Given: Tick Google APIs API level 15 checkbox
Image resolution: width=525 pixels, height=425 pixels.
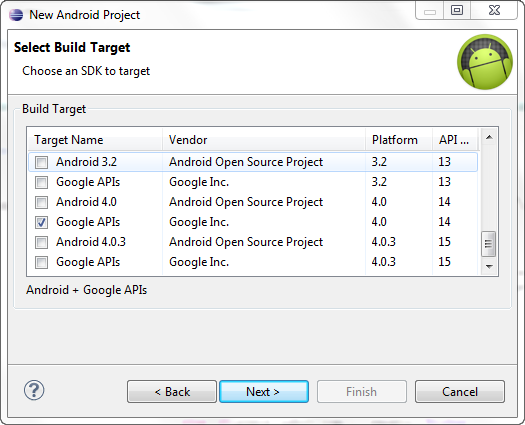Looking at the screenshot, I should [42, 262].
